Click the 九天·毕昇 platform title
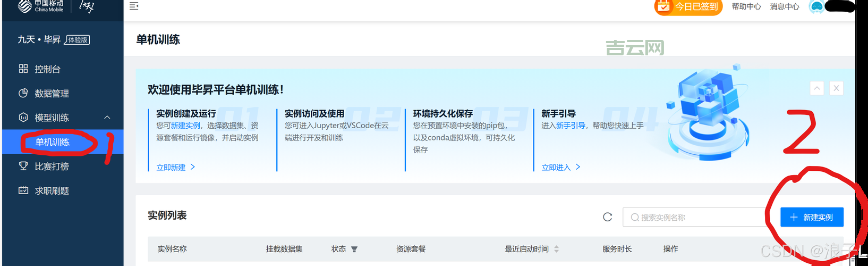This screenshot has width=868, height=266. (39, 39)
